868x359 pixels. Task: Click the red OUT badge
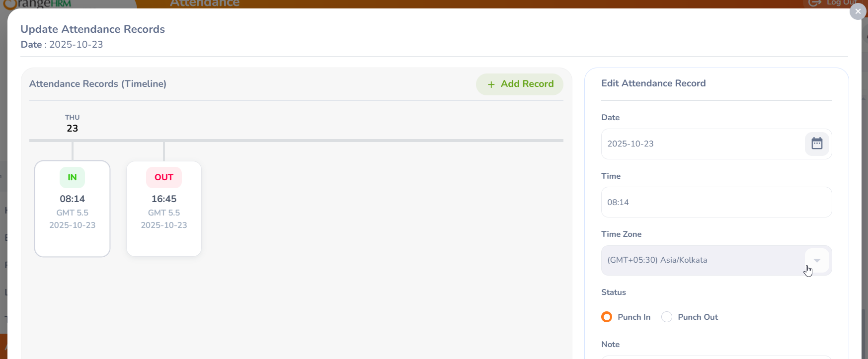tap(164, 177)
